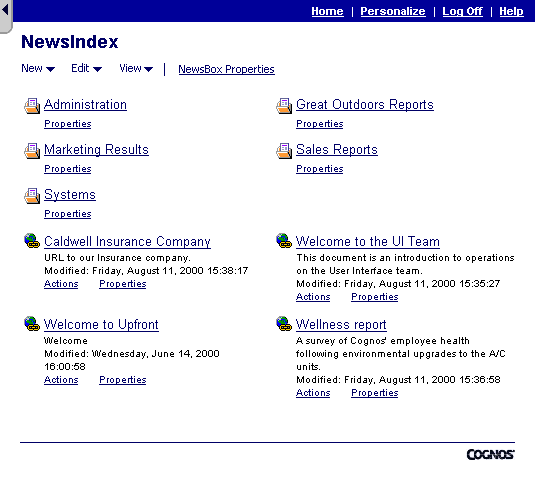The image size is (535, 480).
Task: Open Properties under Sales Reports
Action: pos(319,169)
